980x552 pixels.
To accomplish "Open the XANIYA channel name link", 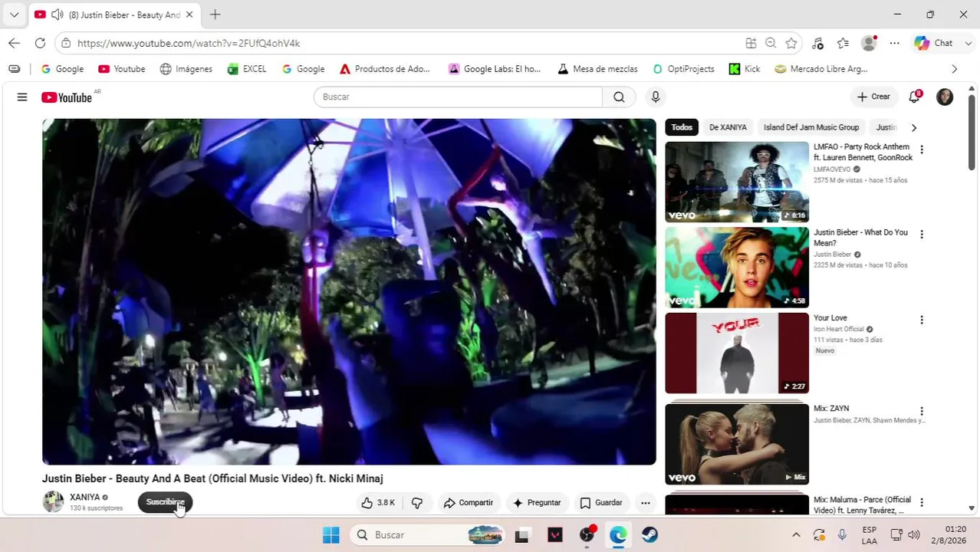I will (x=84, y=498).
